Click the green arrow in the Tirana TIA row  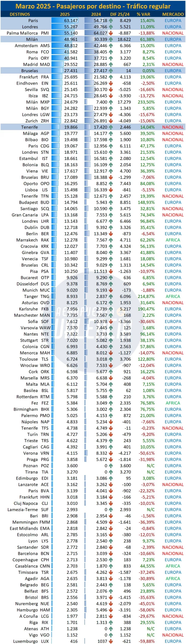pos(111,472)
